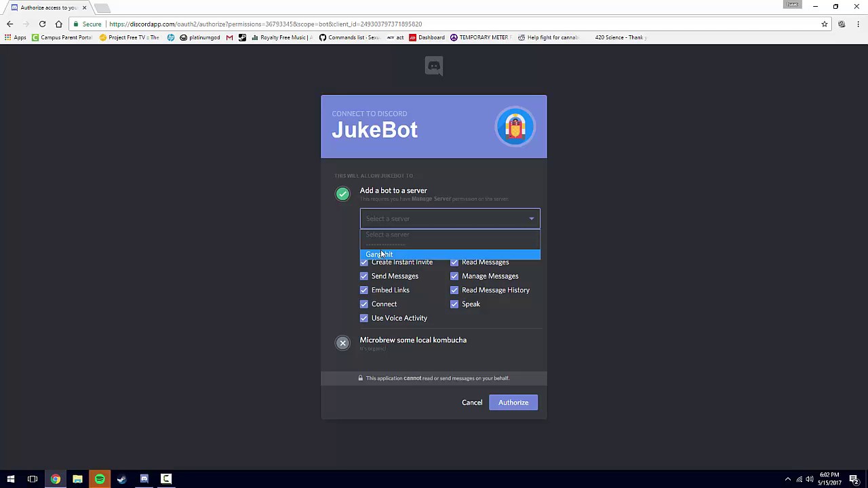
Task: Open the Chrome menu with three dots
Action: click(x=858, y=24)
